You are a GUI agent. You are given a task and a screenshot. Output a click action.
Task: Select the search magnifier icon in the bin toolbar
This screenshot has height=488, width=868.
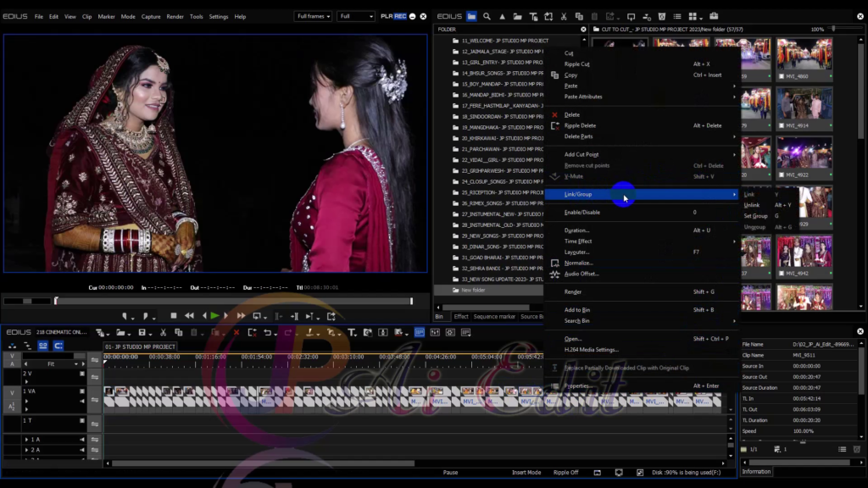487,16
